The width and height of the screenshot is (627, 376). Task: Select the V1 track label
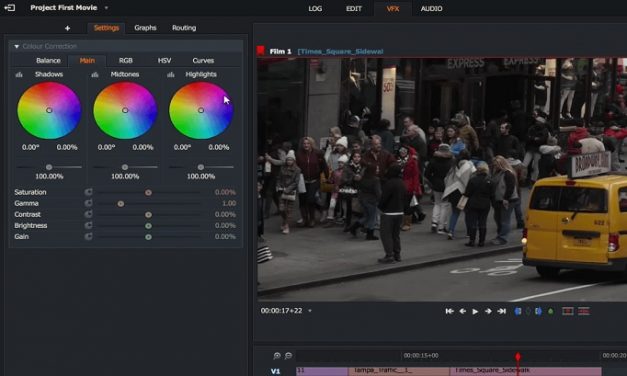click(x=276, y=371)
